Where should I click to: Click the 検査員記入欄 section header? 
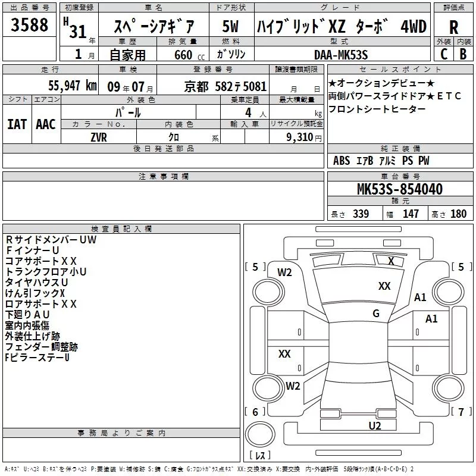pyautogui.click(x=121, y=229)
